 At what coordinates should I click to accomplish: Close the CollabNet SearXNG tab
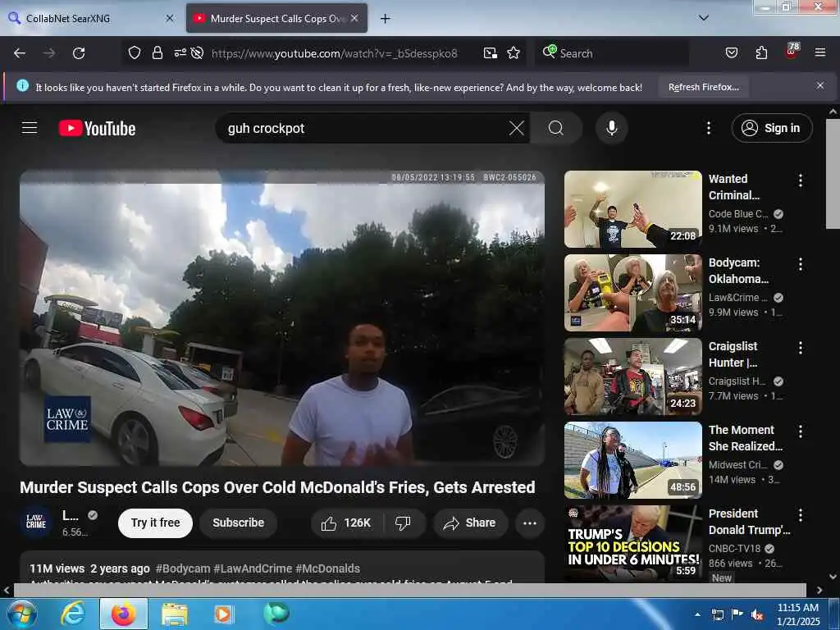pos(170,18)
